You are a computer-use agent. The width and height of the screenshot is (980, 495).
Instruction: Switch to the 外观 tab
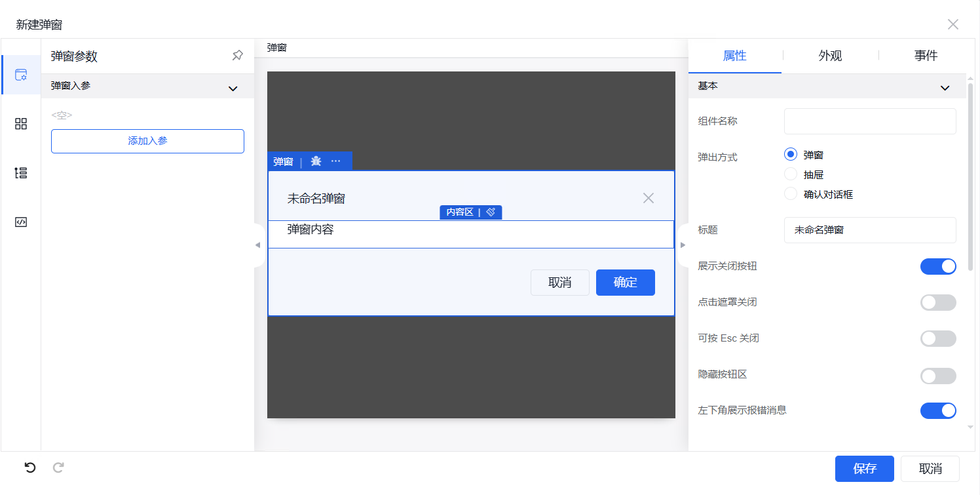pos(830,56)
